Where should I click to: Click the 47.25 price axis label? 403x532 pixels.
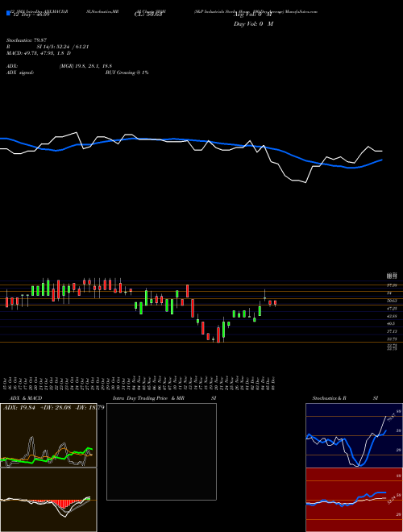pyautogui.click(x=392, y=309)
